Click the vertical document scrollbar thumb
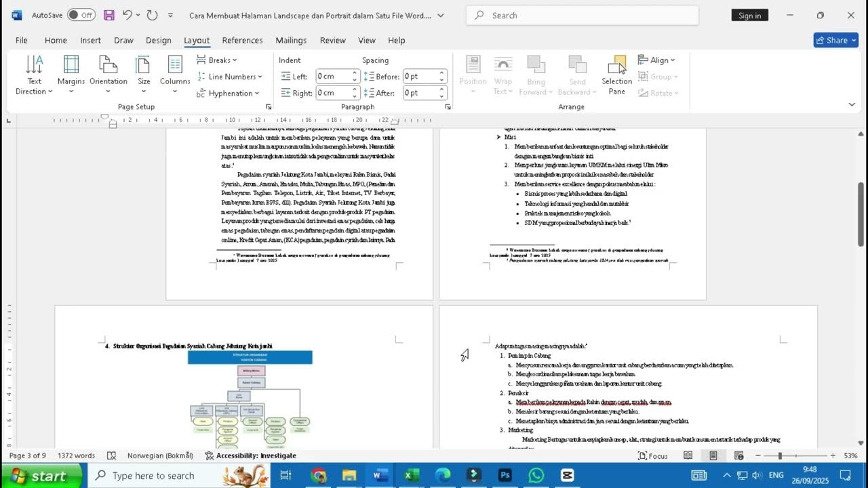This screenshot has width=868, height=488. pos(861,215)
